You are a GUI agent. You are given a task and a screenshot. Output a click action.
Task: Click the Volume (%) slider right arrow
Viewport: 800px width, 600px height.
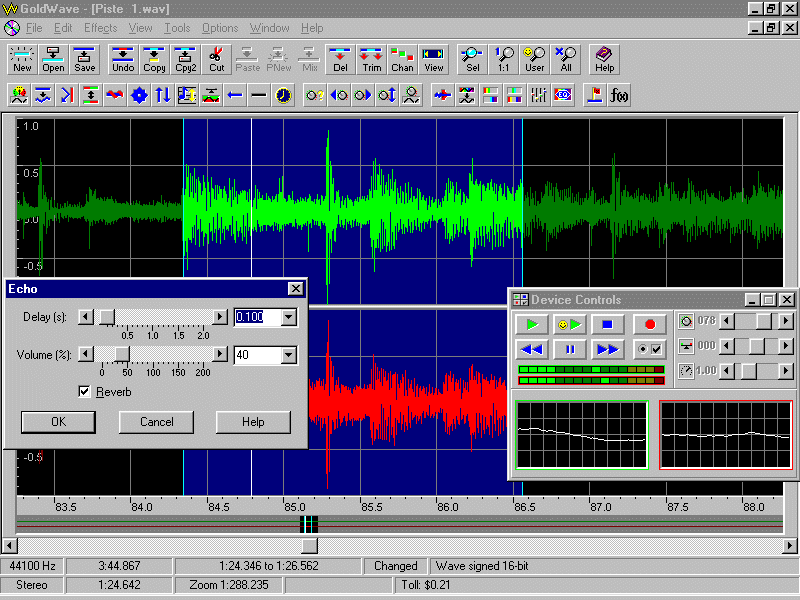point(220,354)
